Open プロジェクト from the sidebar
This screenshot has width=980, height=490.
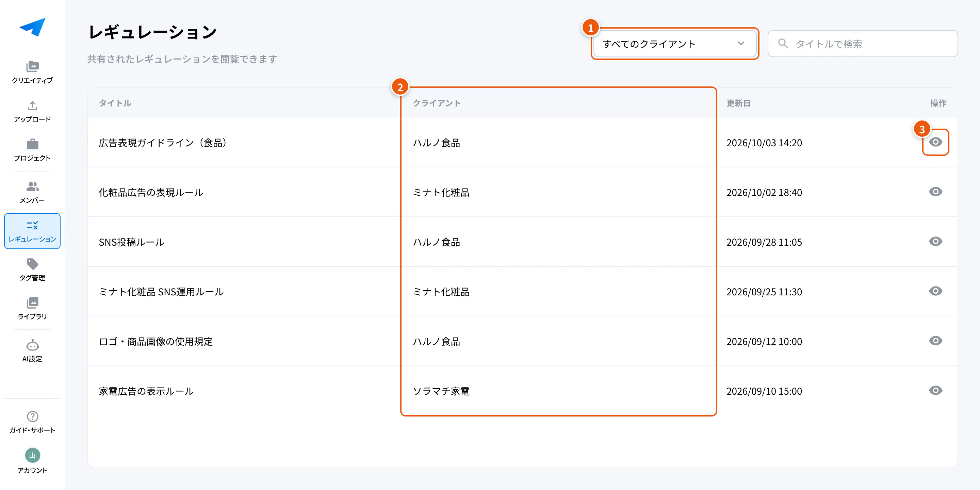[32, 150]
